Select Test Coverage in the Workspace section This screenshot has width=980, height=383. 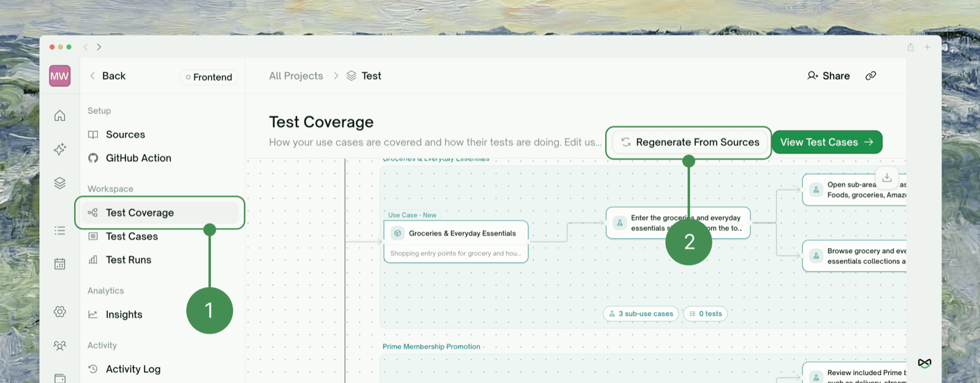click(x=160, y=213)
